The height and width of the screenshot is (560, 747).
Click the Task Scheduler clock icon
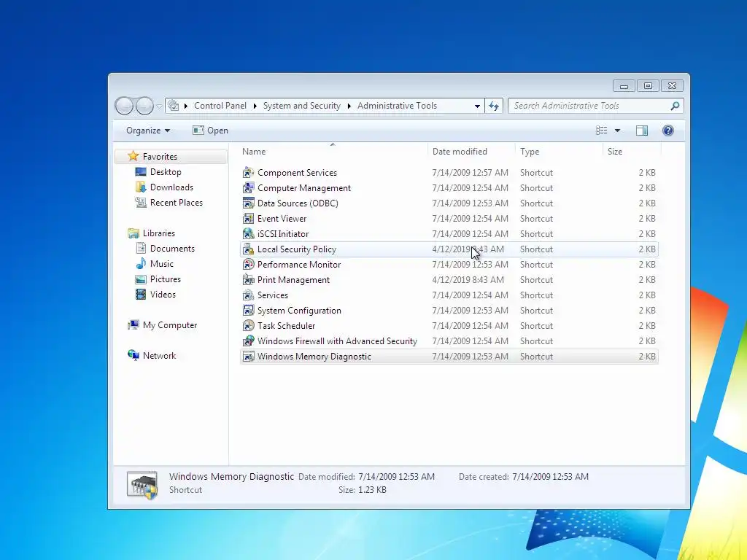click(248, 326)
